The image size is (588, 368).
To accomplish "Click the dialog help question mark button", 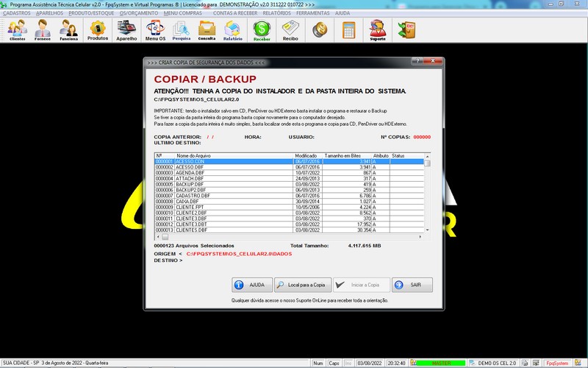I will click(417, 61).
